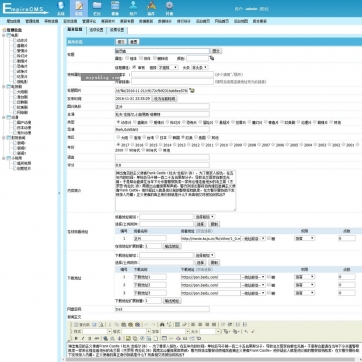
Task: Click the 下载地址2 name input field
Action: click(150, 285)
